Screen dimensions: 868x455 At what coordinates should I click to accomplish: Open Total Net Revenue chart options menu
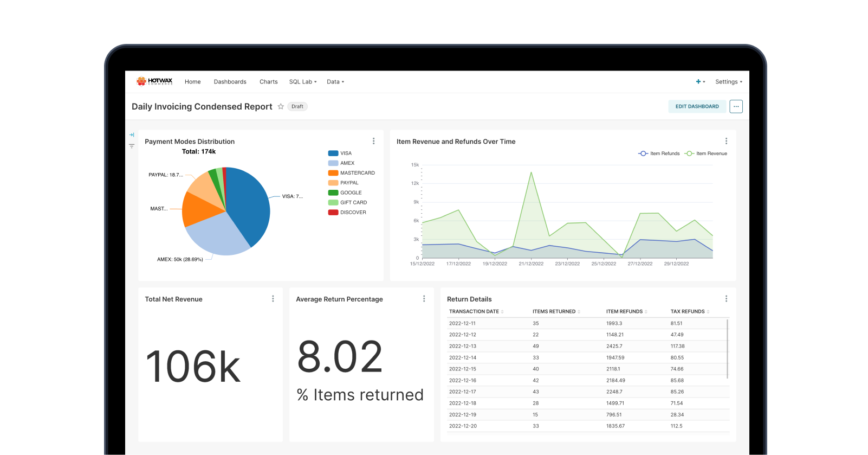coord(273,299)
